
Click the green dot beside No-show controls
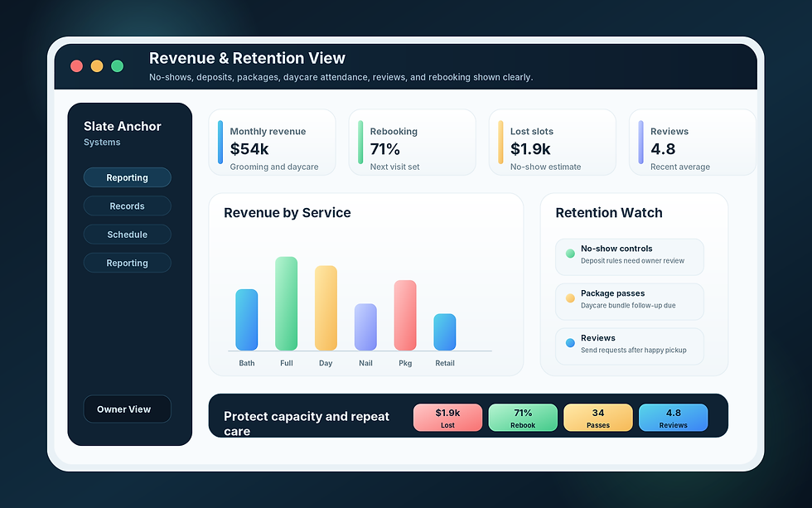570,254
